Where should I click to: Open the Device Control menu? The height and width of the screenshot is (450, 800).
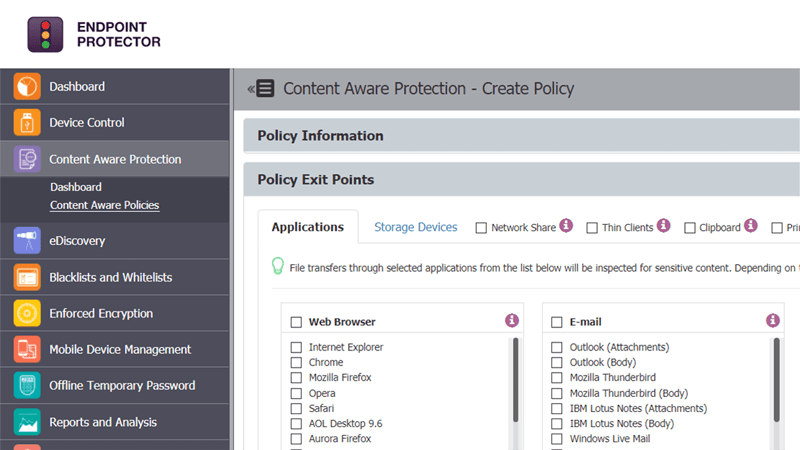click(87, 122)
